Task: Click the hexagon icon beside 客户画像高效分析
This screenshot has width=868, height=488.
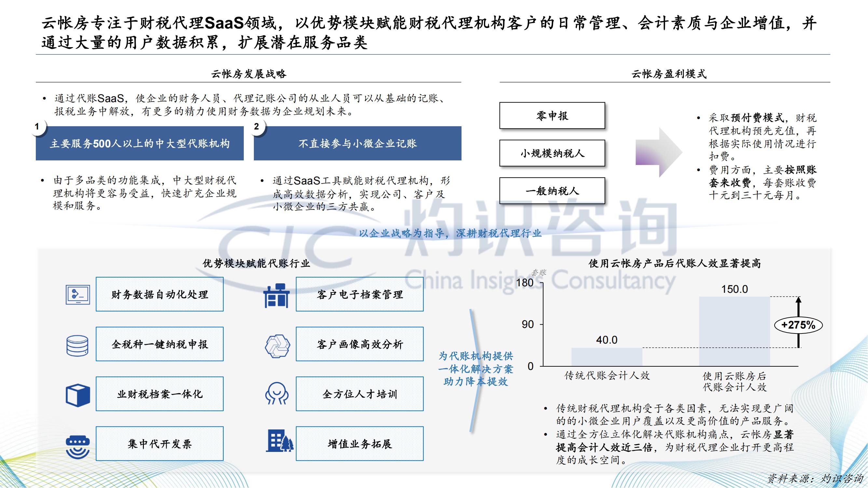Action: click(277, 346)
